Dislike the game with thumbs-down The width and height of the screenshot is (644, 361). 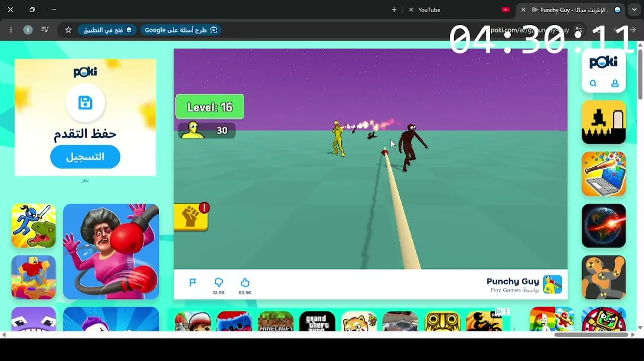click(x=219, y=283)
